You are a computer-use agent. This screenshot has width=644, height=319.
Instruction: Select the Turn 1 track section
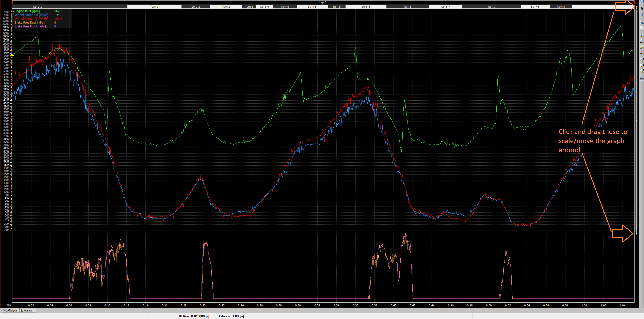(x=154, y=7)
